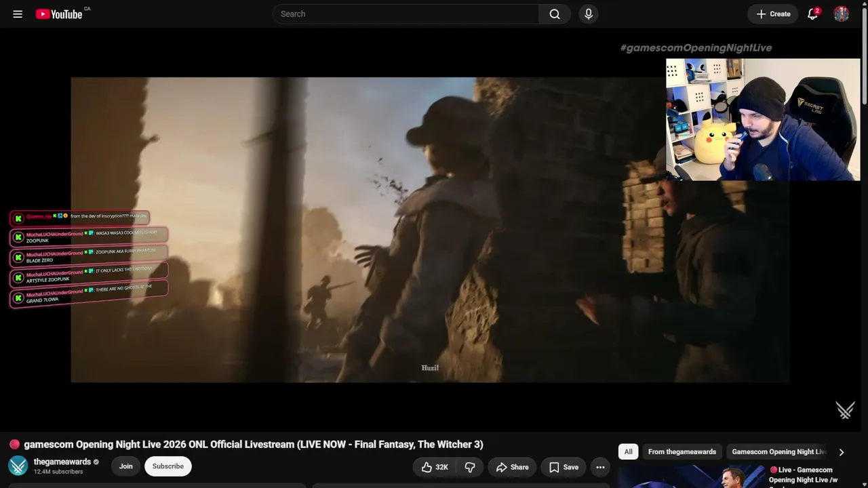
Task: Share this livestream
Action: point(512,467)
